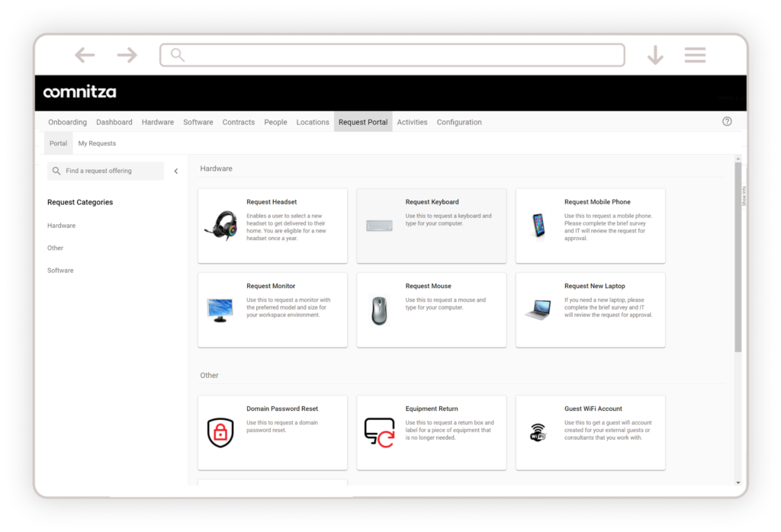Viewport: 781px width, 532px height.
Task: Open the Request Mobile Phone card title
Action: click(x=597, y=201)
